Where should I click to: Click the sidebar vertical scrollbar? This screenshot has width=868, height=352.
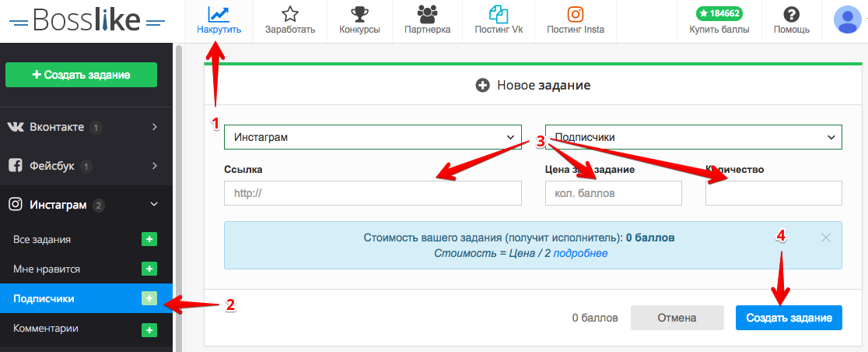(x=178, y=197)
